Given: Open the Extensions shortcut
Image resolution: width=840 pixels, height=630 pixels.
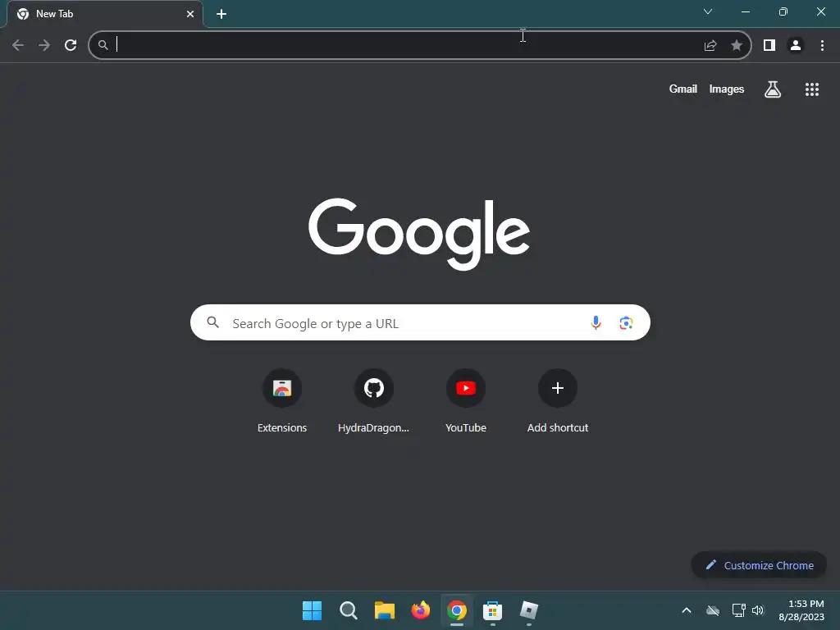Looking at the screenshot, I should click(x=282, y=402).
